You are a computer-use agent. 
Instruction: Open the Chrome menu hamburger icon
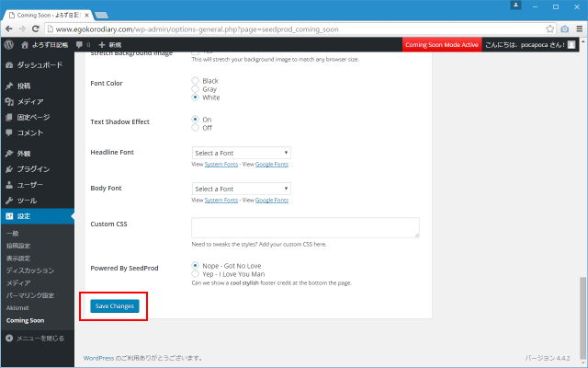[578, 28]
